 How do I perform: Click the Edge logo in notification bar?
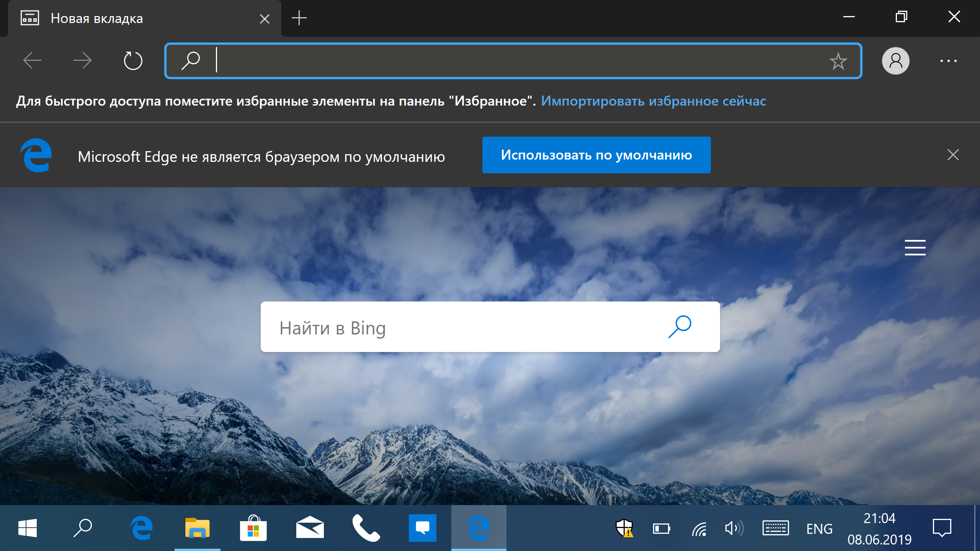coord(36,155)
